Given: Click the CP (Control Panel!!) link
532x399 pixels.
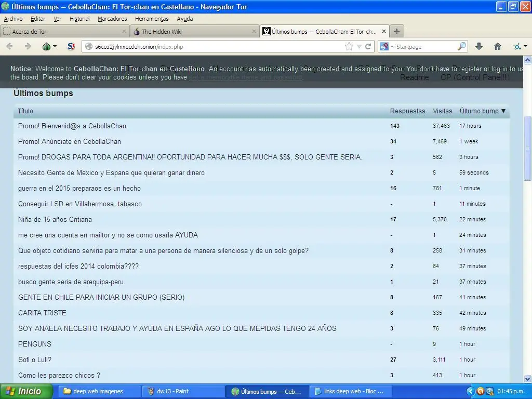Looking at the screenshot, I should 475,77.
